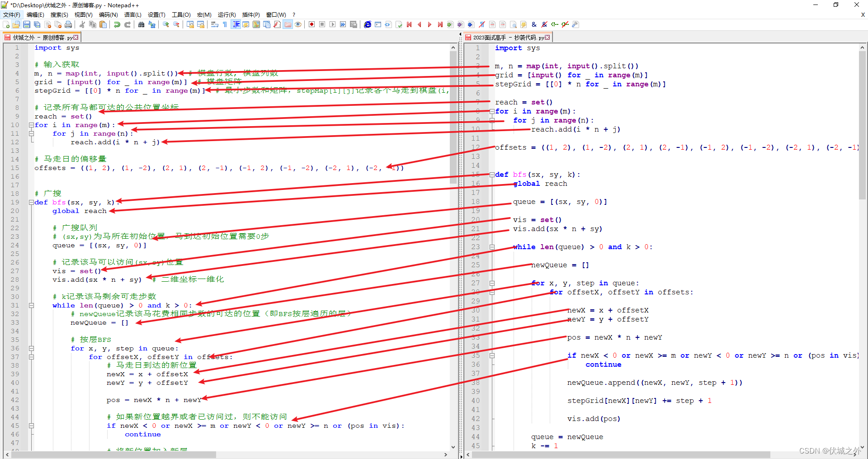
Task: Open the 视图(V) menu
Action: (83, 14)
